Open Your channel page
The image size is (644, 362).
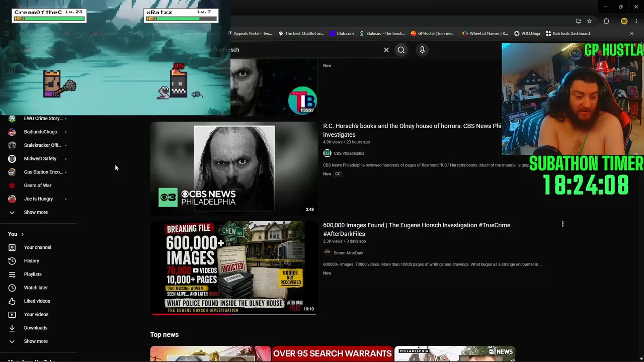(39, 247)
